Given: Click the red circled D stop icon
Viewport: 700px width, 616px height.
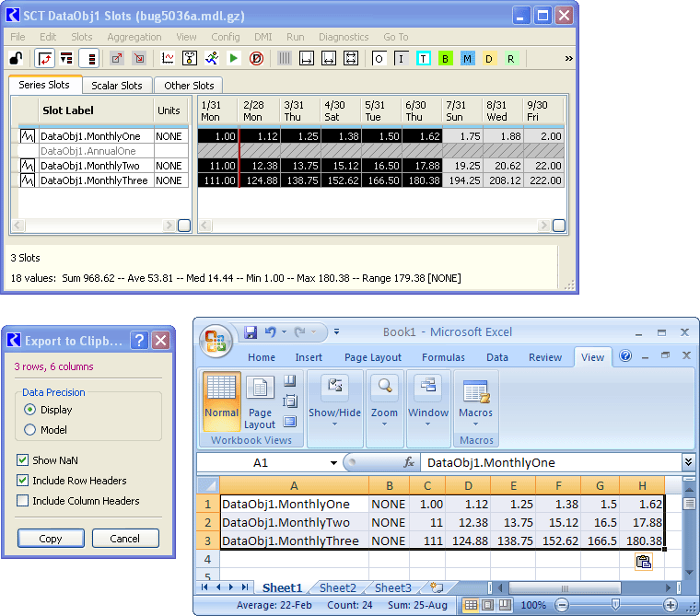Looking at the screenshot, I should 256,59.
